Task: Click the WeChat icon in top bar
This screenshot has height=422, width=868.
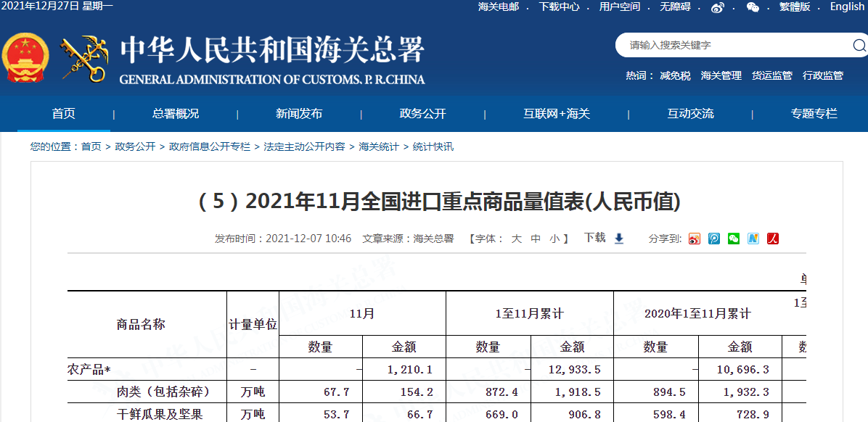Action: point(753,7)
